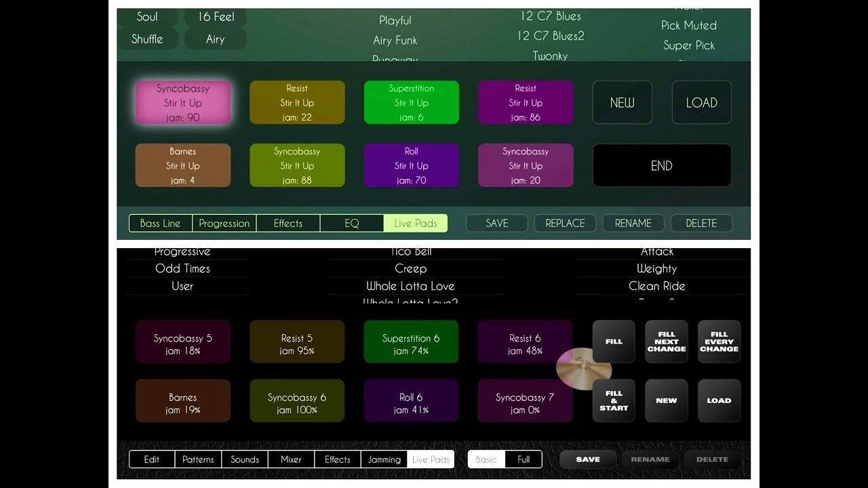Trigger the Syncobassy 5 jam 18% pad

[x=183, y=342]
